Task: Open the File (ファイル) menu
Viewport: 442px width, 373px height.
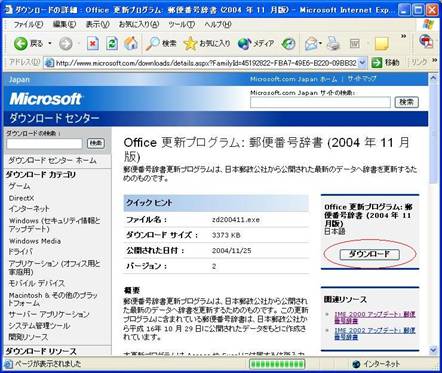Action: coord(28,24)
